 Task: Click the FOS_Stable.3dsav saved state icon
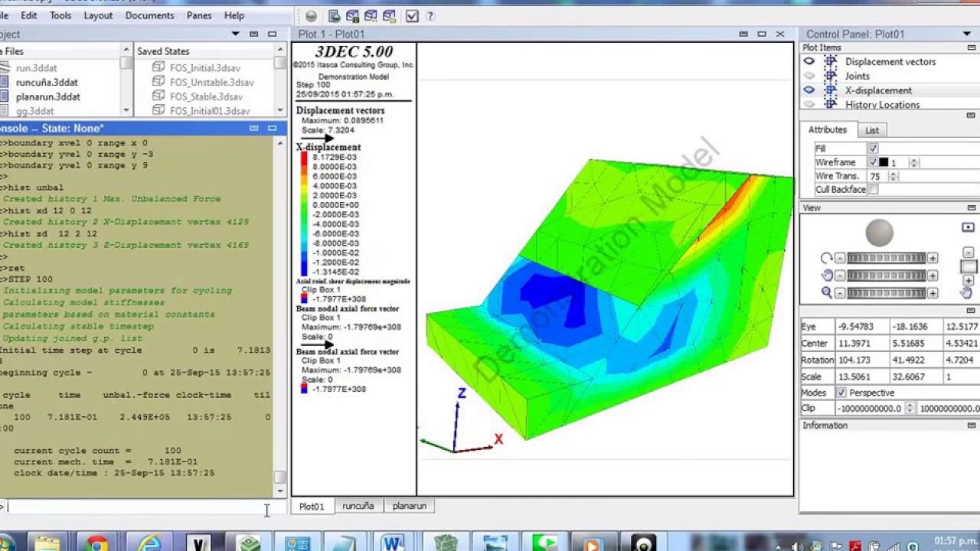click(158, 96)
